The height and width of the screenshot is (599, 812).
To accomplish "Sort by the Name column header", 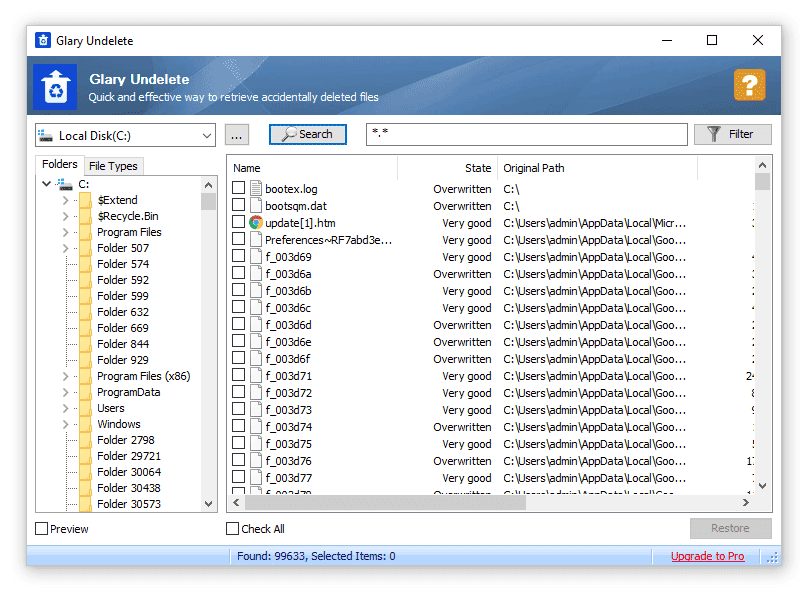I will point(312,168).
